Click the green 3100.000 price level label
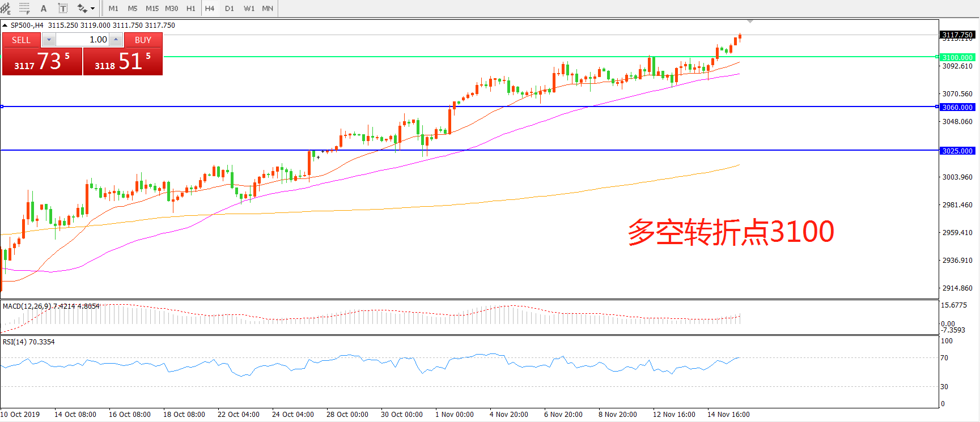Viewport: 980px width, 422px height. [957, 57]
